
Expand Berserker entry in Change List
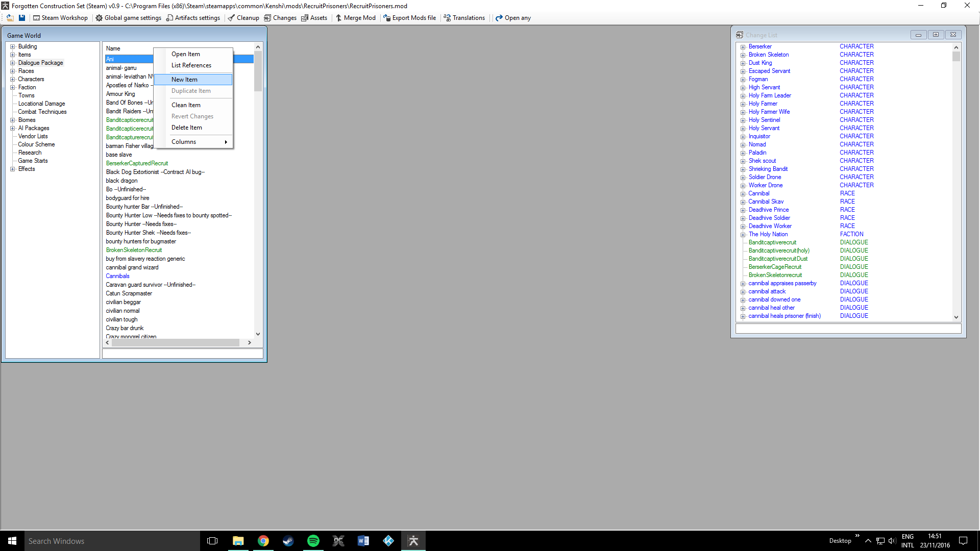pos(743,47)
